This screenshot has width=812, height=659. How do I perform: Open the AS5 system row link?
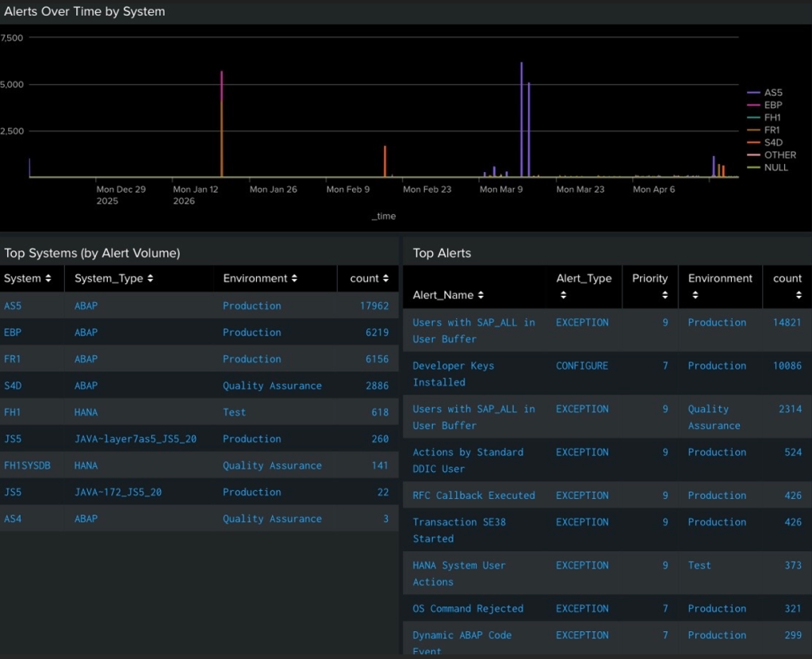pos(13,305)
